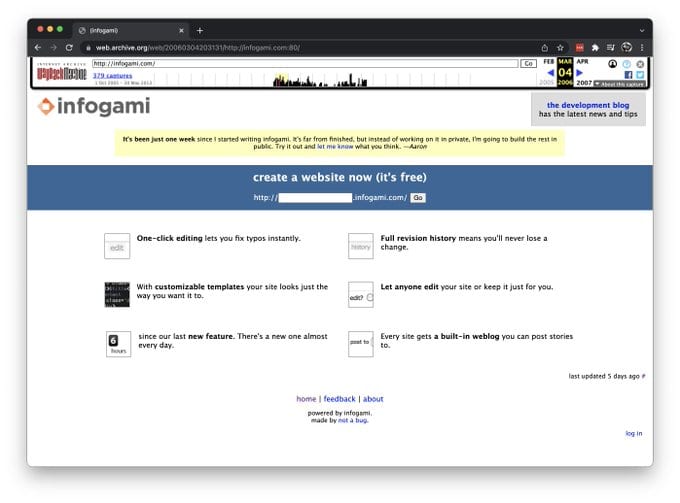Click 'a built-in weblog' text
The height and width of the screenshot is (503, 680).
(467, 336)
